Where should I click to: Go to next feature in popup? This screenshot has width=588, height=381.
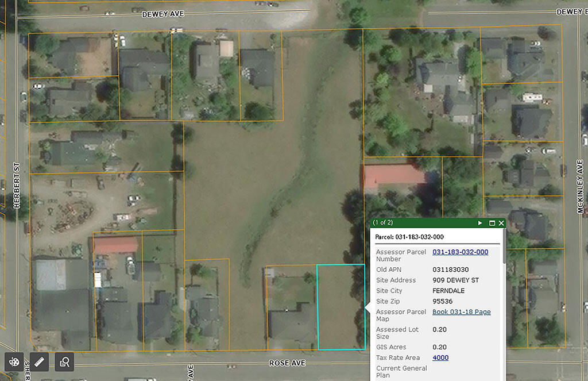480,223
